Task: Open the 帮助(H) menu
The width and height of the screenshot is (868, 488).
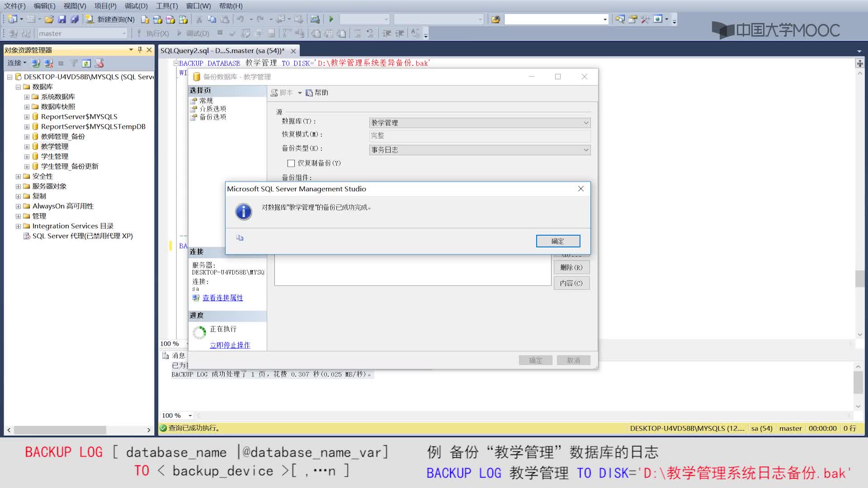Action: tap(231, 6)
